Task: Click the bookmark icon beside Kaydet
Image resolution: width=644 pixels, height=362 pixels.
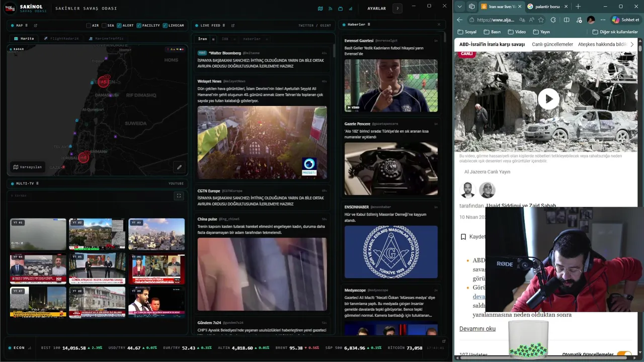Action: point(463,237)
